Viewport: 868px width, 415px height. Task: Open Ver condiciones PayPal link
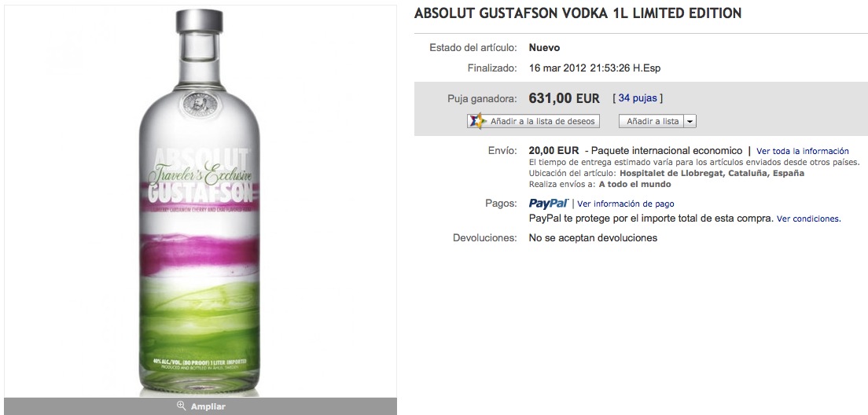[x=808, y=219]
